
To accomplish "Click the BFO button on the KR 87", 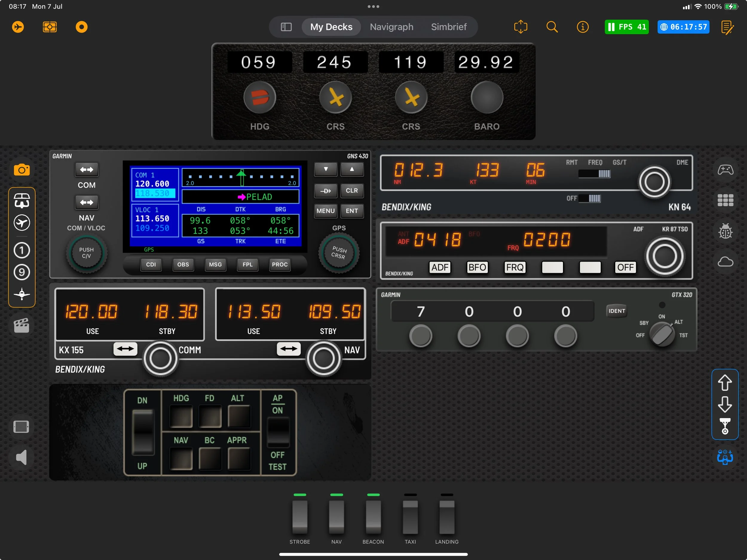I will (x=477, y=267).
